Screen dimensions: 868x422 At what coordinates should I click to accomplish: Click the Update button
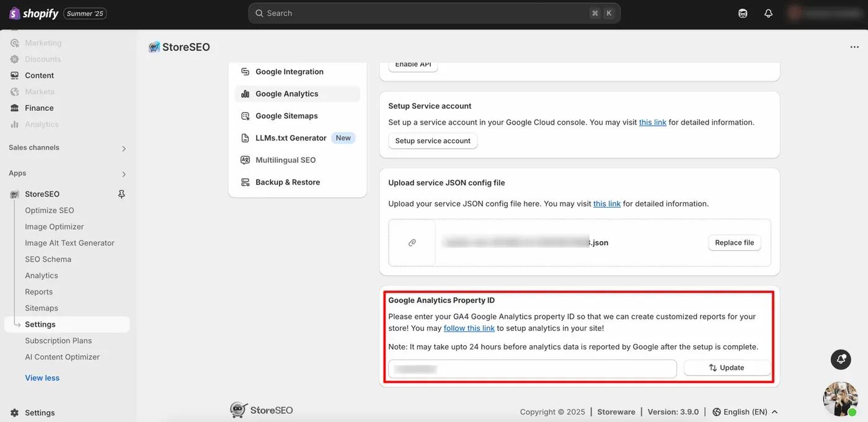pos(727,368)
